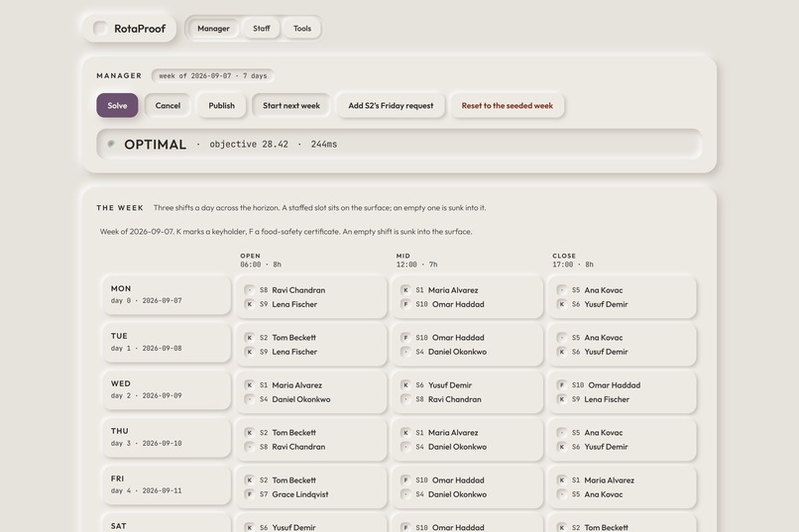Select the TUE day card
The height and width of the screenshot is (532, 799).
167,342
